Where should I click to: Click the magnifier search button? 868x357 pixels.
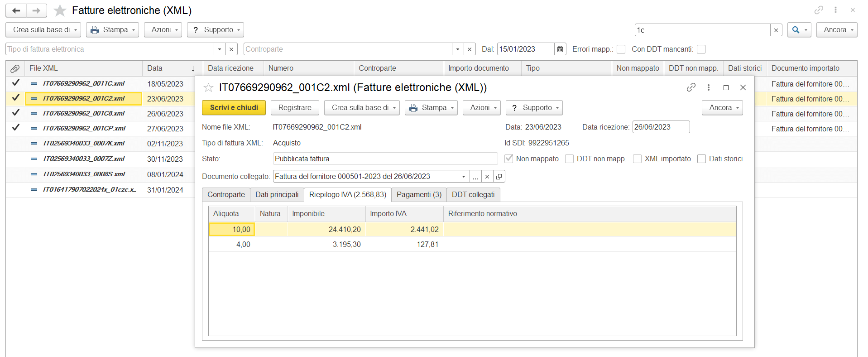pyautogui.click(x=799, y=30)
